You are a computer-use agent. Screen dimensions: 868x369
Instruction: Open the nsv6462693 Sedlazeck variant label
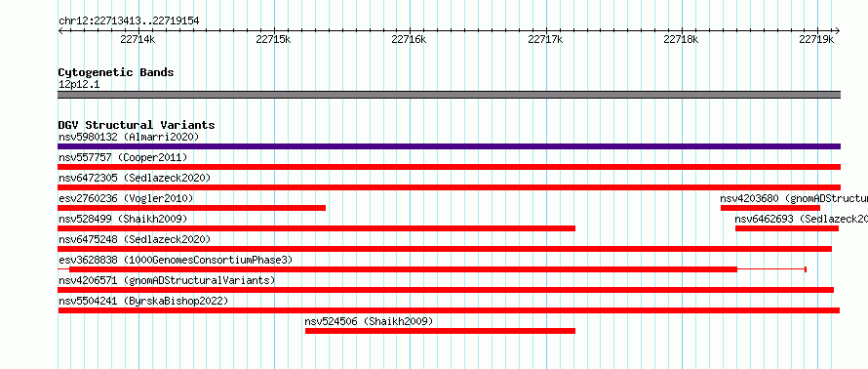801,219
